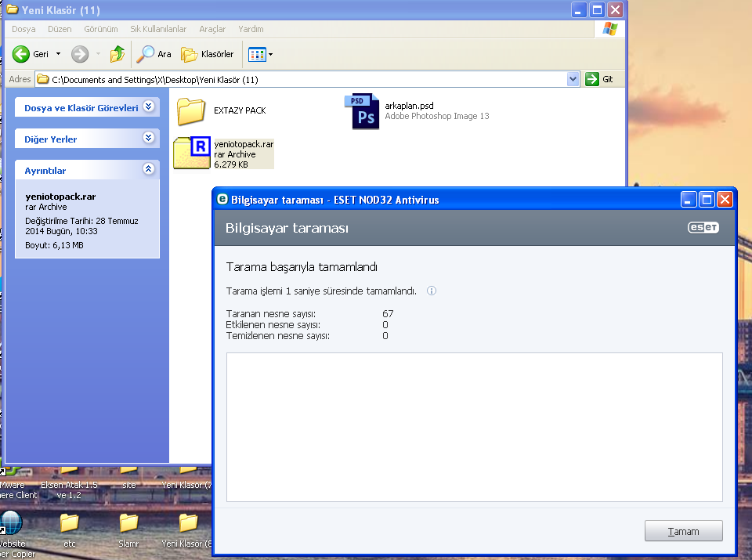Go up one folder level icon
Screen dimensions: 752x560
pos(117,54)
